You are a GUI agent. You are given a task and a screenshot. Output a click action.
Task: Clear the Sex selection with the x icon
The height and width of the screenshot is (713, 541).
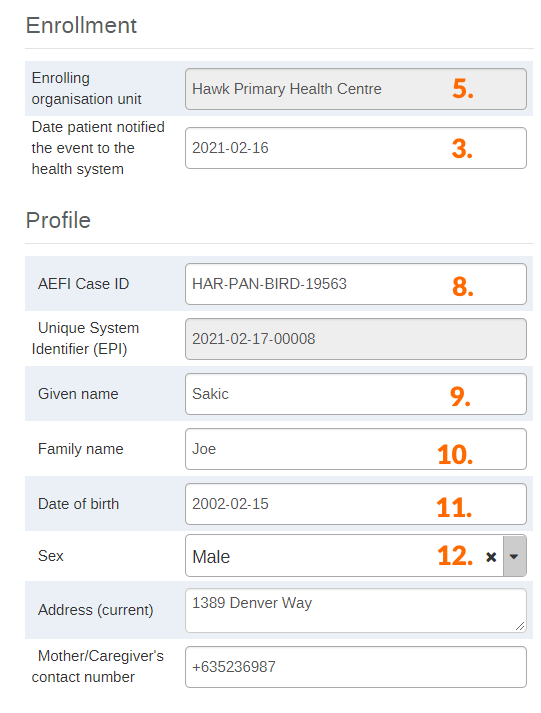coord(491,557)
